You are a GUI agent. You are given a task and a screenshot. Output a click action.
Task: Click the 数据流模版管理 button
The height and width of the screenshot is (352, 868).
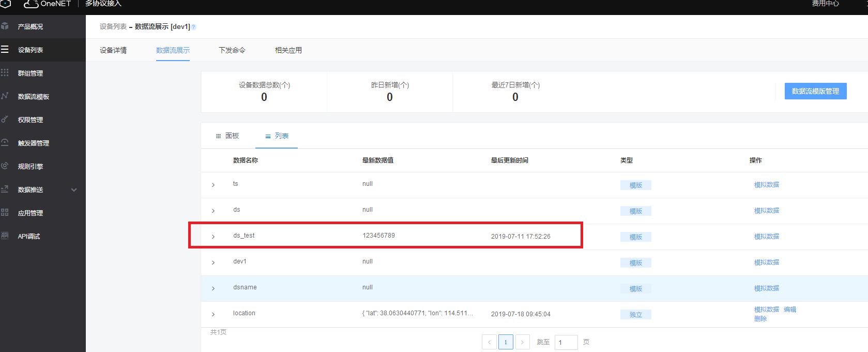tap(815, 91)
